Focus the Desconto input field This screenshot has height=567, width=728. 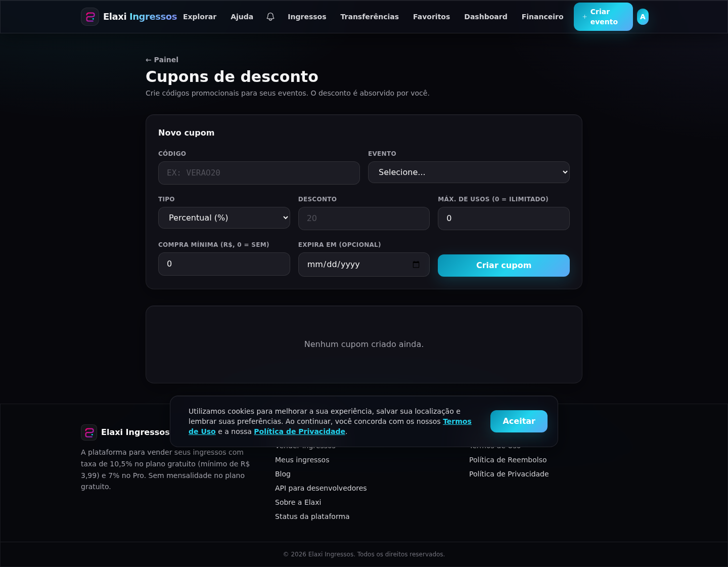pyautogui.click(x=364, y=219)
